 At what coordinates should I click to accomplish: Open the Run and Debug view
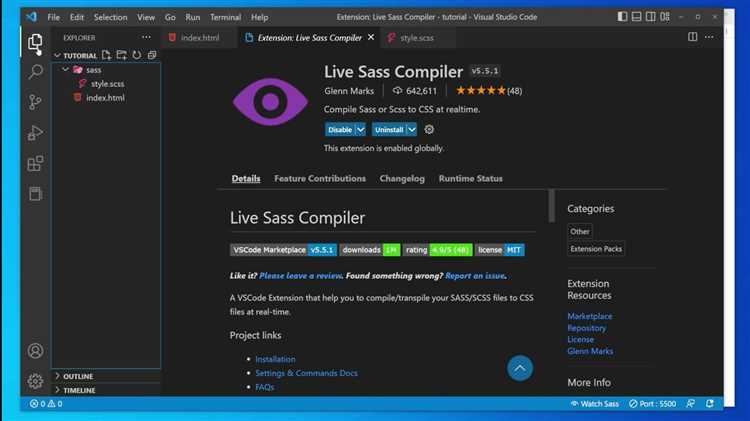[35, 133]
